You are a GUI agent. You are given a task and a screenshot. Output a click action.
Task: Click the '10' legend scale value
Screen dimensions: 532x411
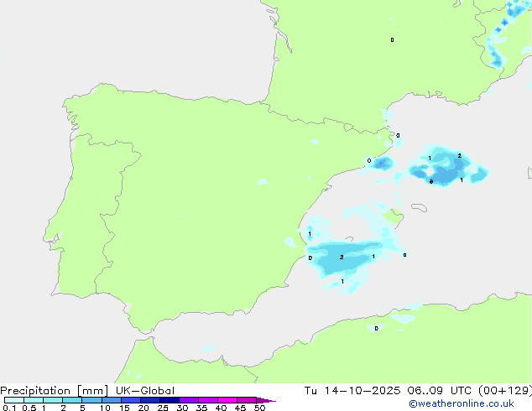coord(105,408)
